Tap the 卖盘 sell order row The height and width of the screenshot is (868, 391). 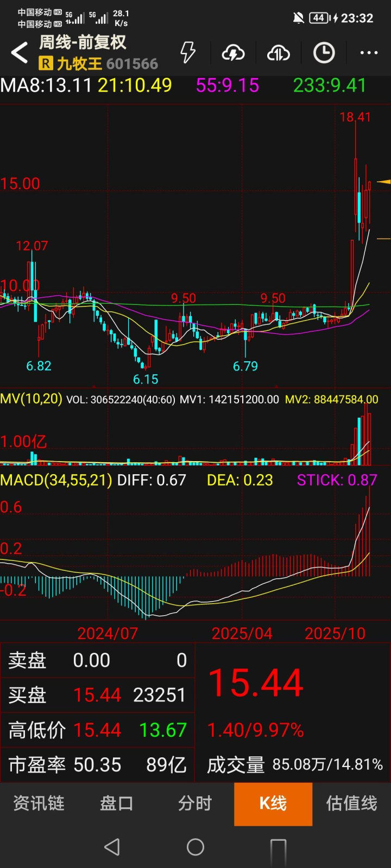(98, 660)
